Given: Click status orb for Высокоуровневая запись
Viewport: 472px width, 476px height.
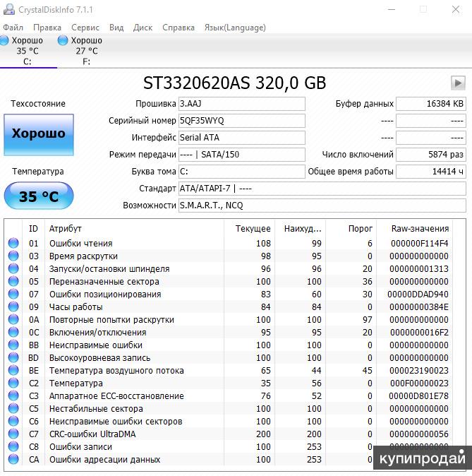Looking at the screenshot, I should click(x=13, y=358).
